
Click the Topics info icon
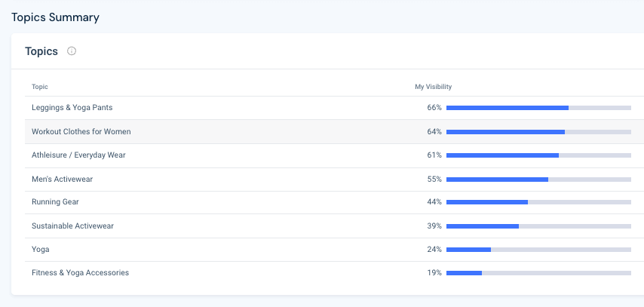point(72,51)
